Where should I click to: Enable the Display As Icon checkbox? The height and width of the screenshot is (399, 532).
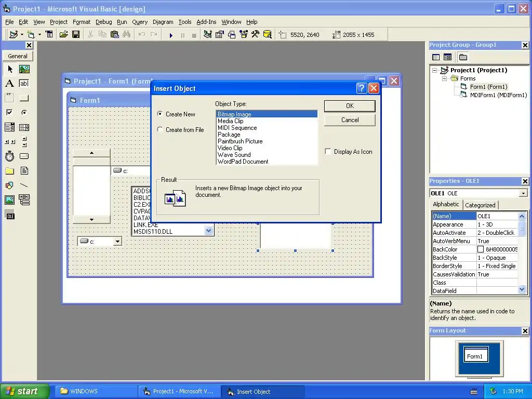pos(328,152)
